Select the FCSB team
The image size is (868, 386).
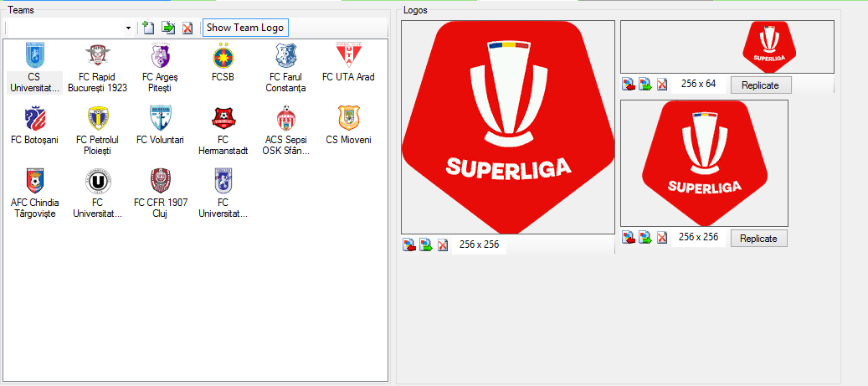(x=223, y=63)
